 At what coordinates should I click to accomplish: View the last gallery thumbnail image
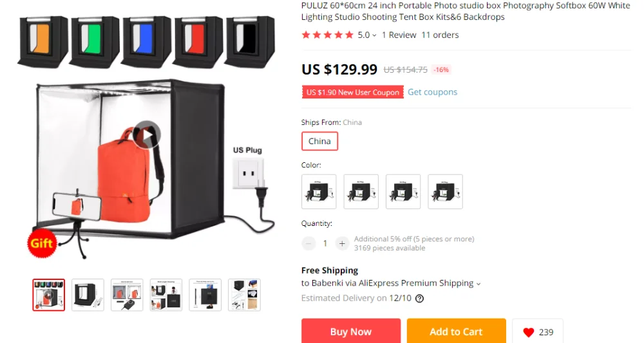coord(244,295)
